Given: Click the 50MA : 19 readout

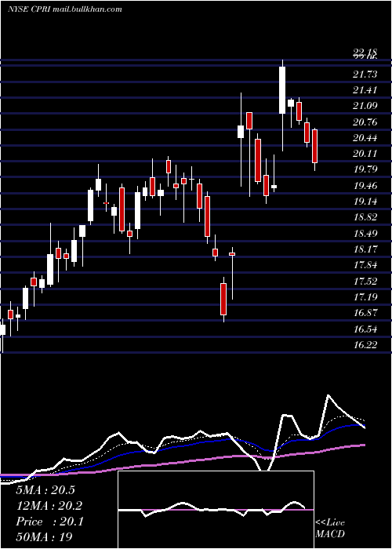Looking at the screenshot, I should click(x=44, y=537).
